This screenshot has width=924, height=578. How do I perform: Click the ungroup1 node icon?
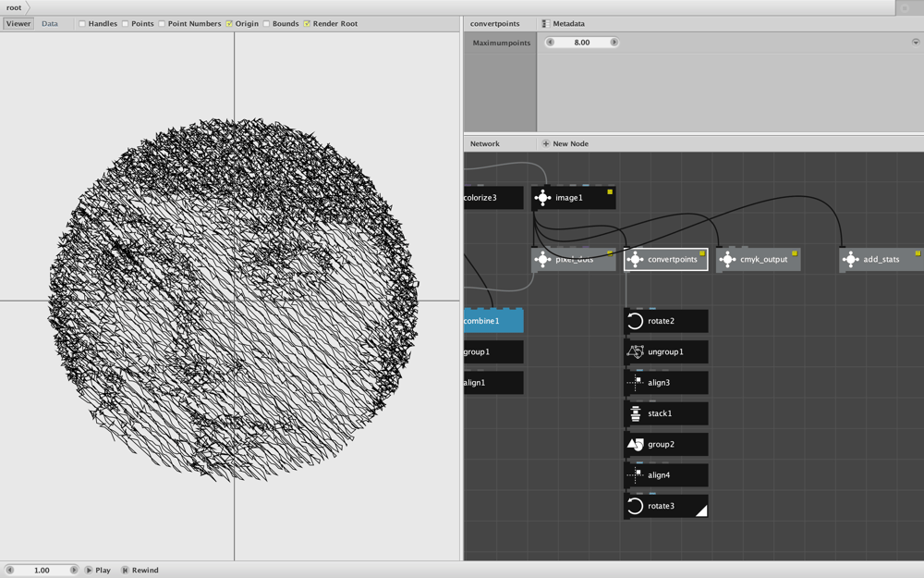coord(635,352)
